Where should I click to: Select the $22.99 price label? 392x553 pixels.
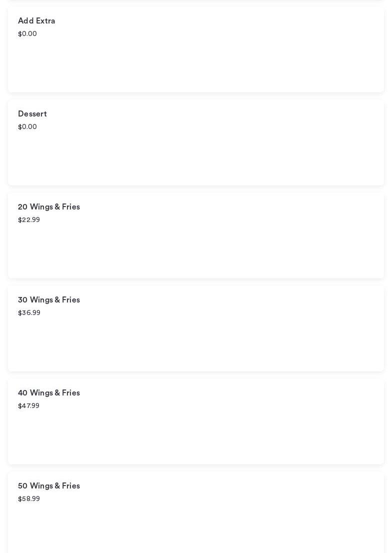coord(29,220)
